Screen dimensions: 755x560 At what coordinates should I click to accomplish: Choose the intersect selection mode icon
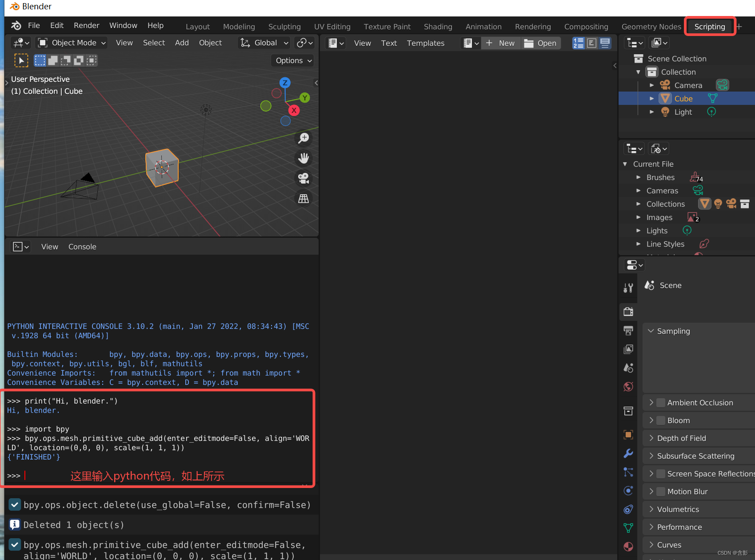[92, 60]
